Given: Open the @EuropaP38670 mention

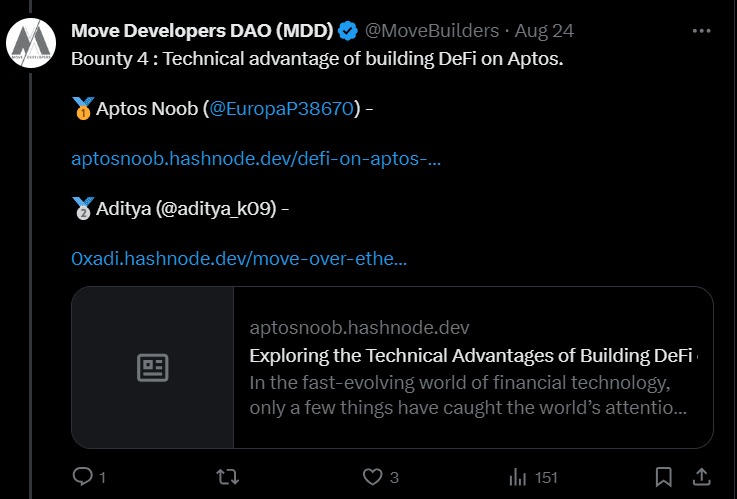Looking at the screenshot, I should [282, 109].
